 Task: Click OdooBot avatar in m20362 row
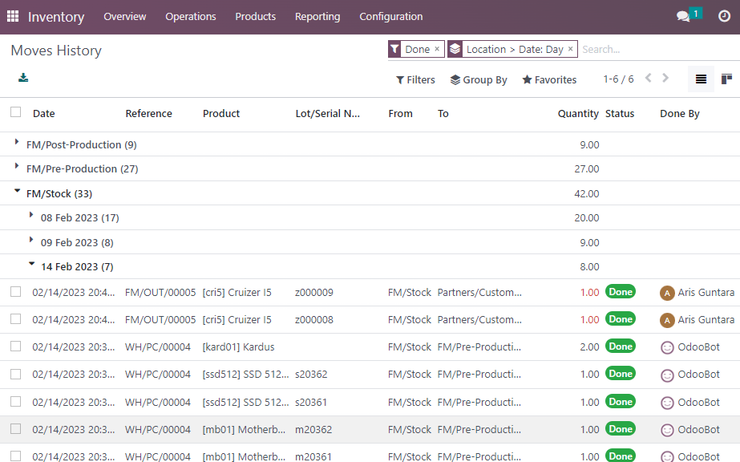667,430
